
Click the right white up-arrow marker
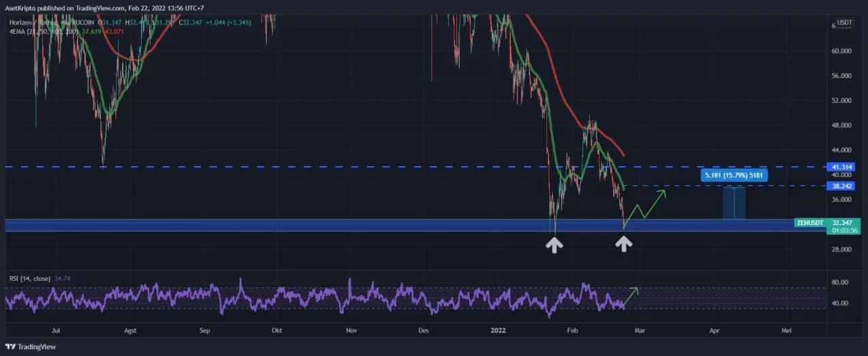coord(623,243)
